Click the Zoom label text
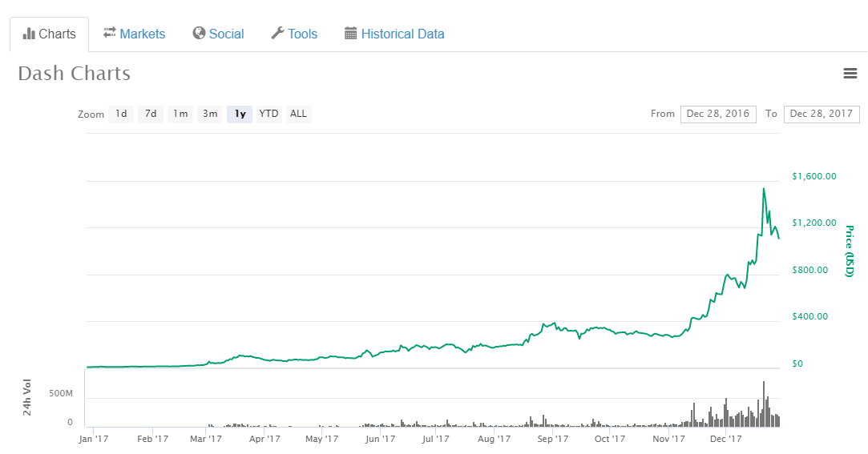The image size is (868, 454). coord(91,115)
